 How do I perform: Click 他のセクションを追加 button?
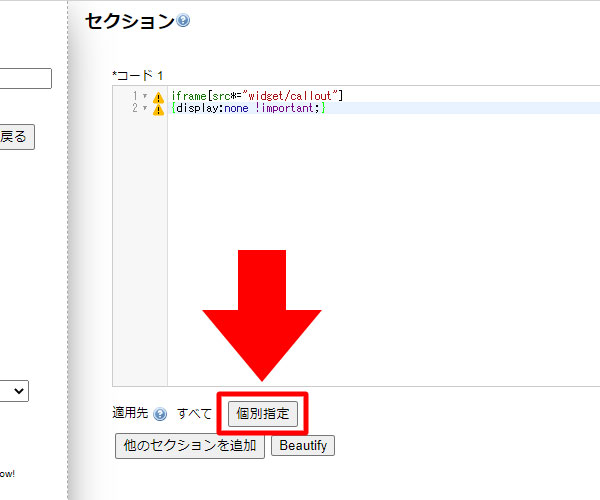(x=190, y=446)
